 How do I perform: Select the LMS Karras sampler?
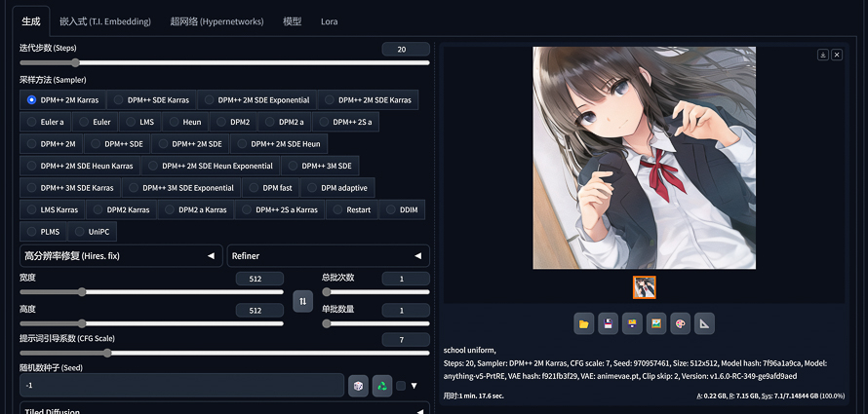53,210
